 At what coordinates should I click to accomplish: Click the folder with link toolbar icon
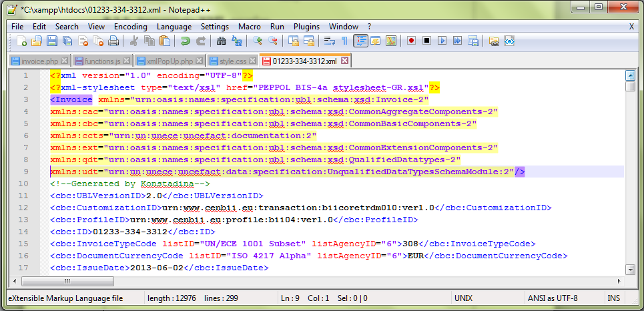click(494, 41)
